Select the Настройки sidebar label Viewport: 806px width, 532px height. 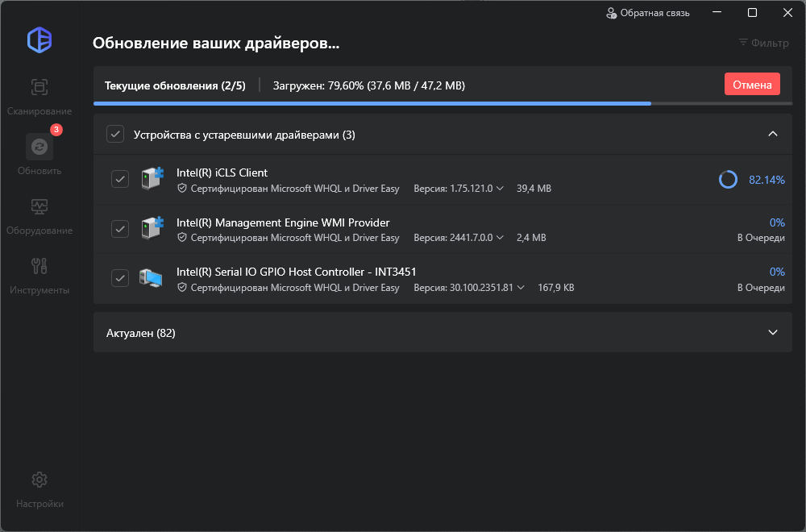(x=39, y=504)
